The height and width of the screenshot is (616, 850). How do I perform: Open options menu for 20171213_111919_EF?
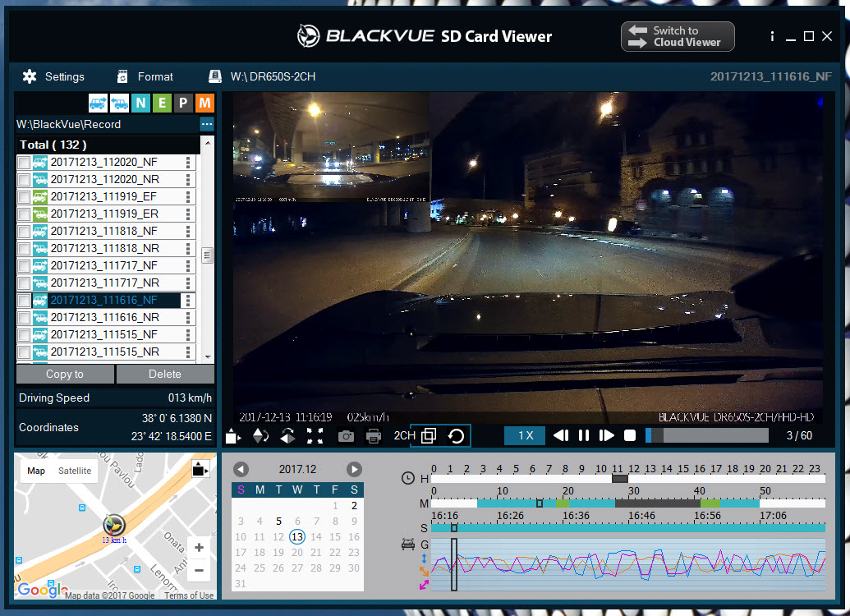[188, 197]
